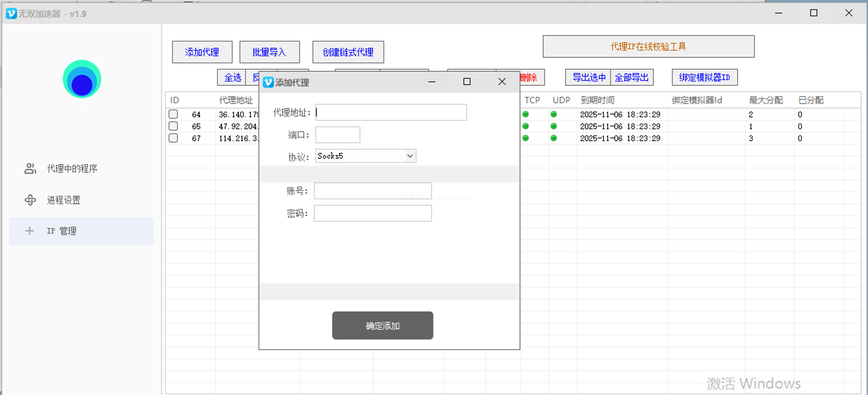Open the IP 管理 section in sidebar

(61, 231)
